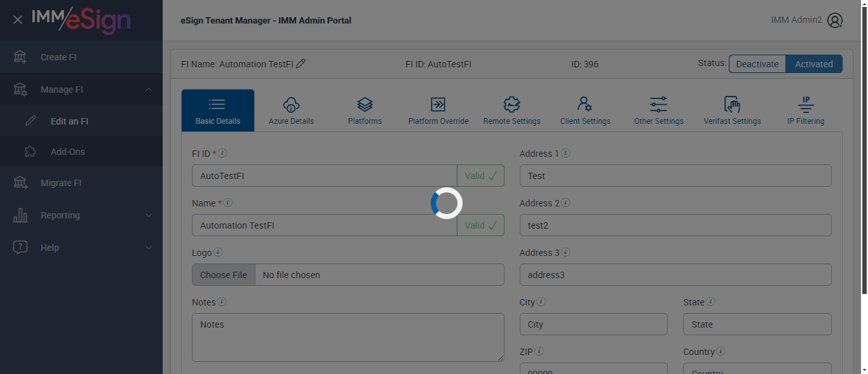868x374 pixels.
Task: Click the Add-Ons puzzle icon
Action: click(x=30, y=152)
